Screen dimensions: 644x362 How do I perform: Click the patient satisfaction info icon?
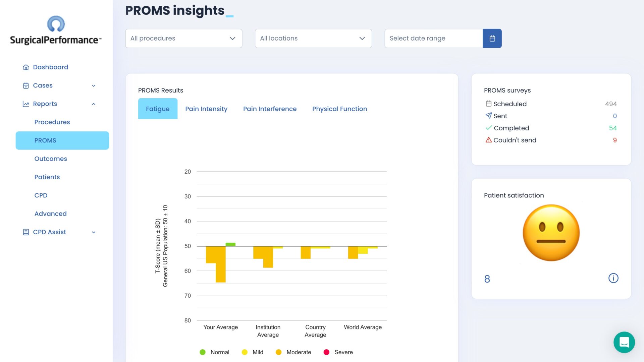point(613,278)
